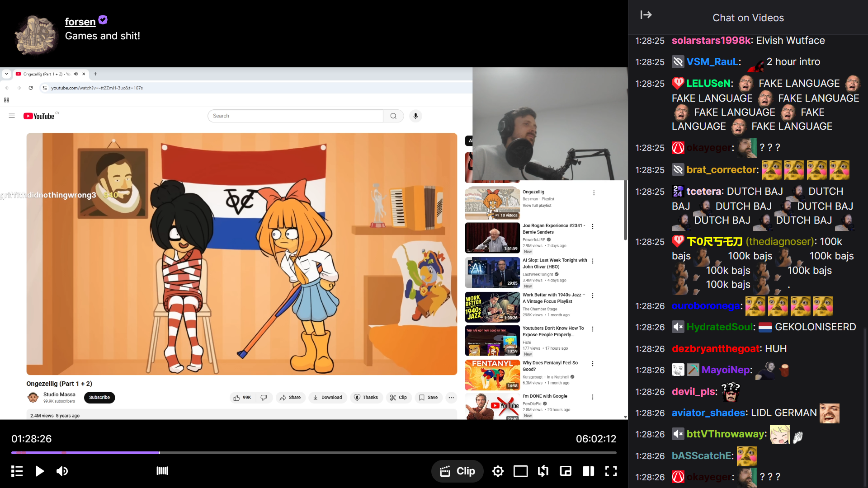868x488 pixels.
Task: Open the browser tab list dropdown
Action: (6, 74)
